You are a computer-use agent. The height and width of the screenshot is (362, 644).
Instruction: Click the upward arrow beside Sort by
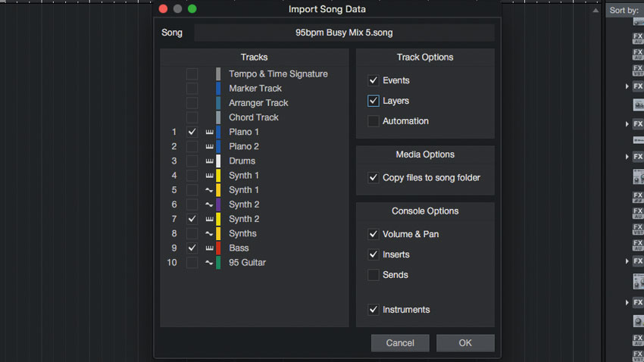click(596, 11)
